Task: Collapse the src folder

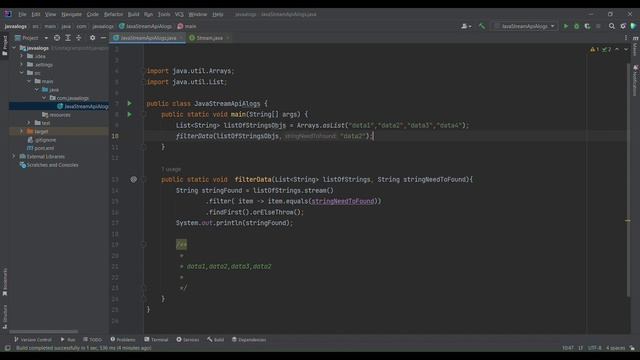Action: 22,73
